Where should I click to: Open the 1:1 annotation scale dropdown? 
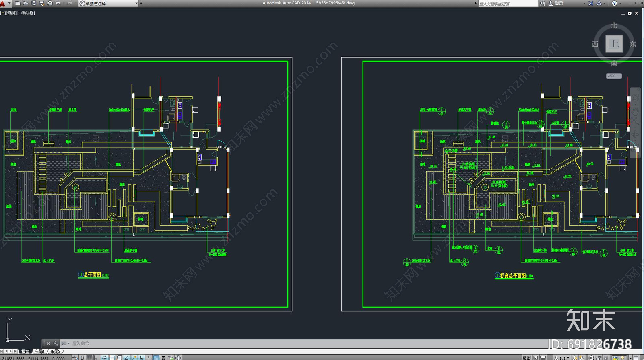563,358
